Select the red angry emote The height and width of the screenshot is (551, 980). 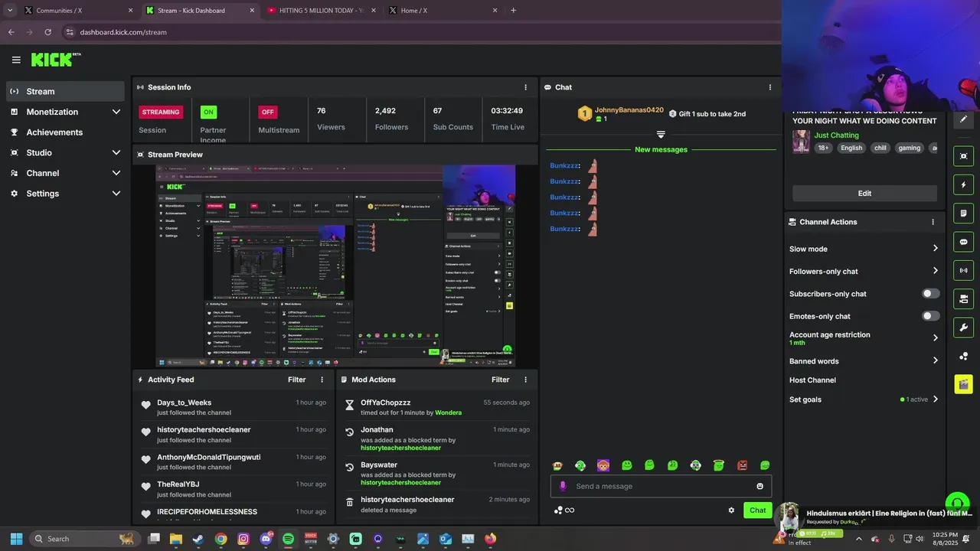[742, 465]
